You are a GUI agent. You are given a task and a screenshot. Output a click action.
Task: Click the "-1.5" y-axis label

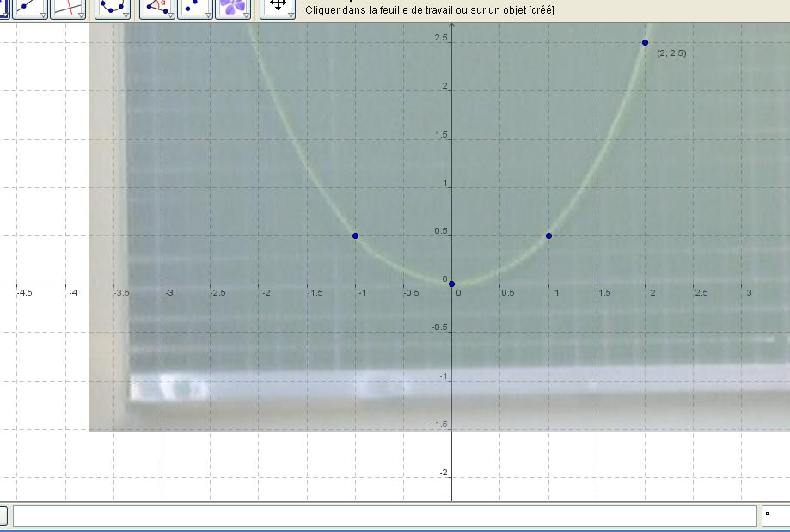click(x=439, y=425)
